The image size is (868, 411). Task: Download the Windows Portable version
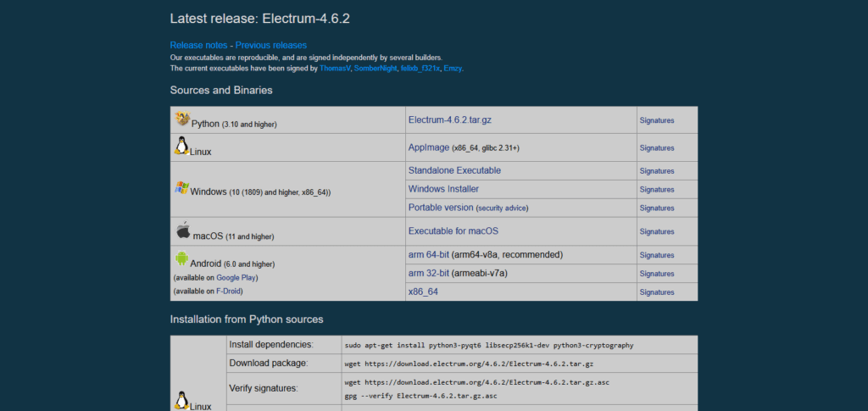tap(441, 208)
